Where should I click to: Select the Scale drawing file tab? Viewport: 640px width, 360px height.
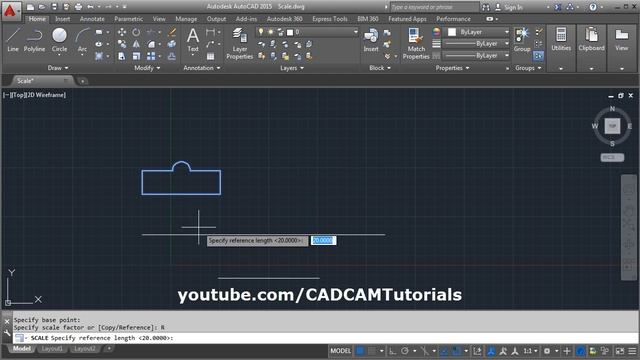click(x=41, y=81)
